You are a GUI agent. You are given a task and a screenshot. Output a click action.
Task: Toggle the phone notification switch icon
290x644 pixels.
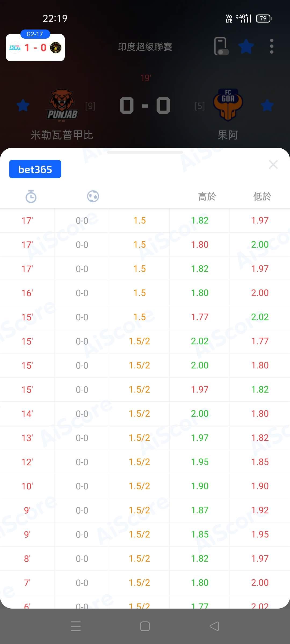[x=222, y=46]
